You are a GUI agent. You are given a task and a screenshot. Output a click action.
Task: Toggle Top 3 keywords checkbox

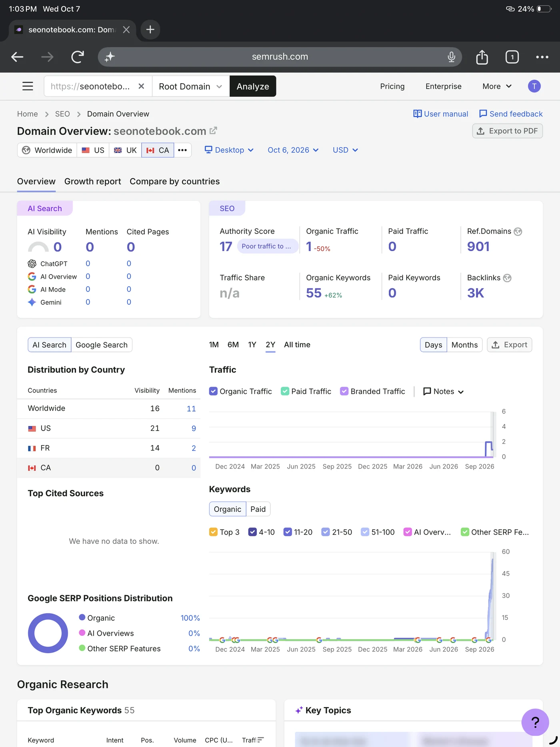click(213, 532)
